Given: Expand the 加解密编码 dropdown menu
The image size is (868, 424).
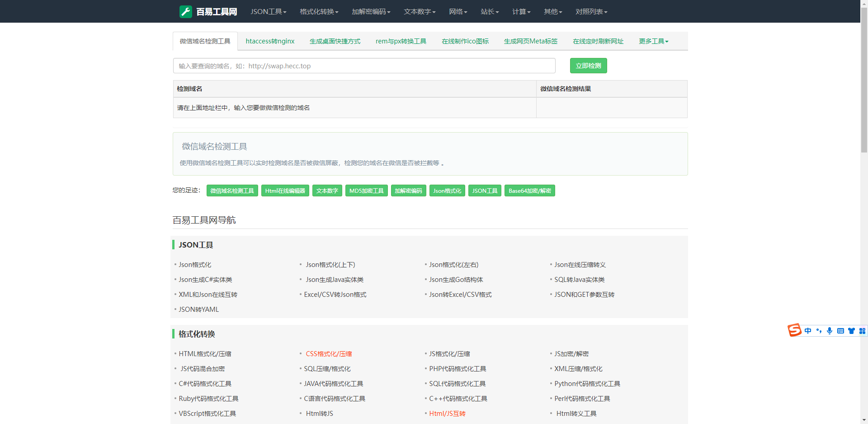Looking at the screenshot, I should [371, 11].
